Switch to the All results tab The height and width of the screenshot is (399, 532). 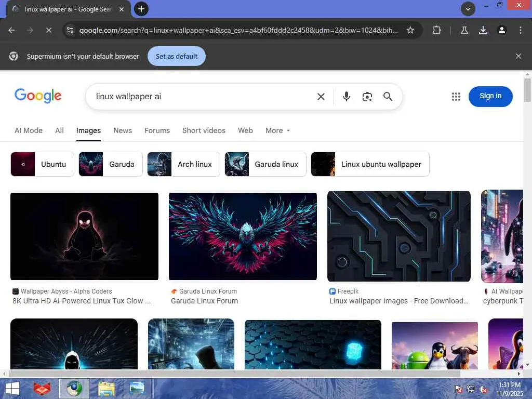(59, 130)
